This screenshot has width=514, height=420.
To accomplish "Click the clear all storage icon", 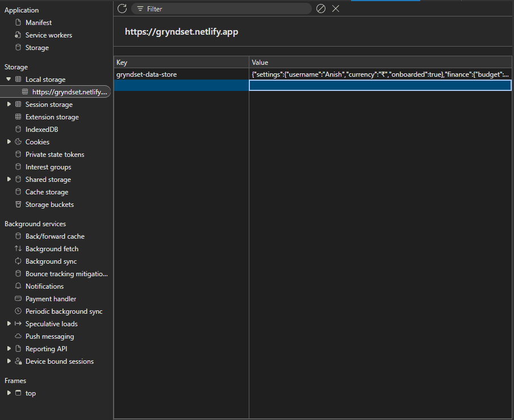I will [x=320, y=9].
